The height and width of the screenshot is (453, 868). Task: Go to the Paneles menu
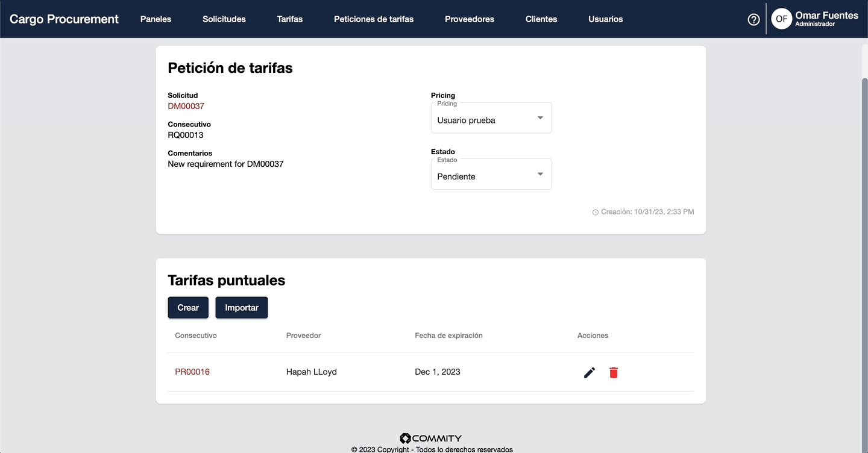point(156,19)
